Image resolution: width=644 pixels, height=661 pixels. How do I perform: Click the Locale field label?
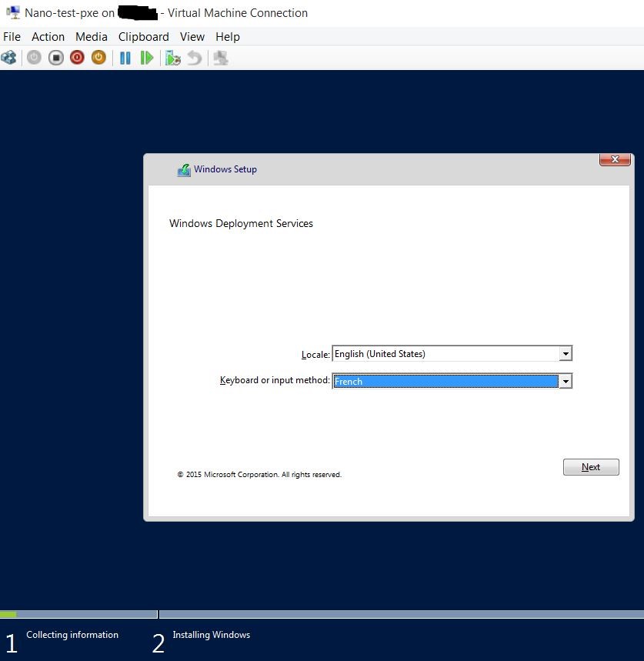coord(315,355)
